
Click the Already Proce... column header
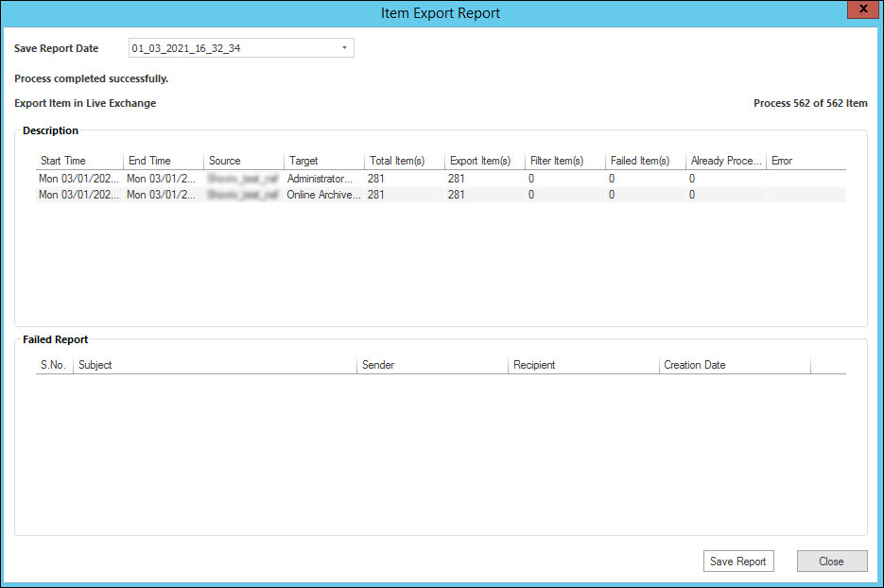coord(726,161)
